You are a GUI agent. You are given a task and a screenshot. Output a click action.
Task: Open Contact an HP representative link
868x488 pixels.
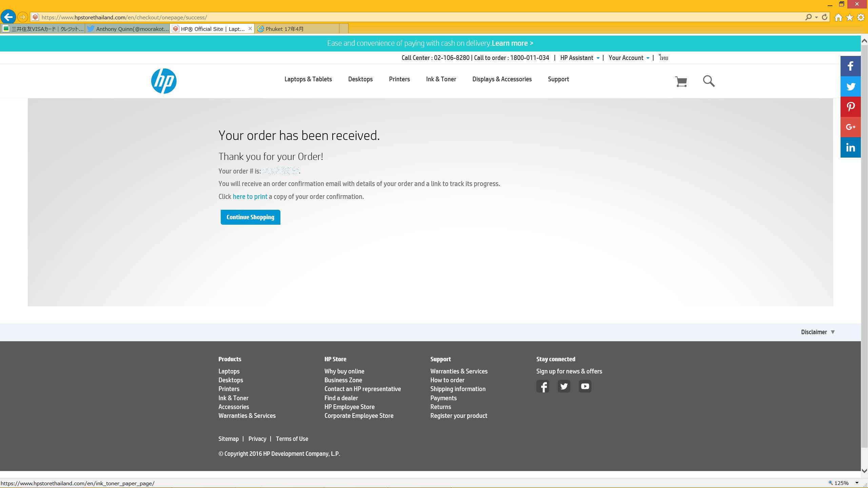(362, 389)
